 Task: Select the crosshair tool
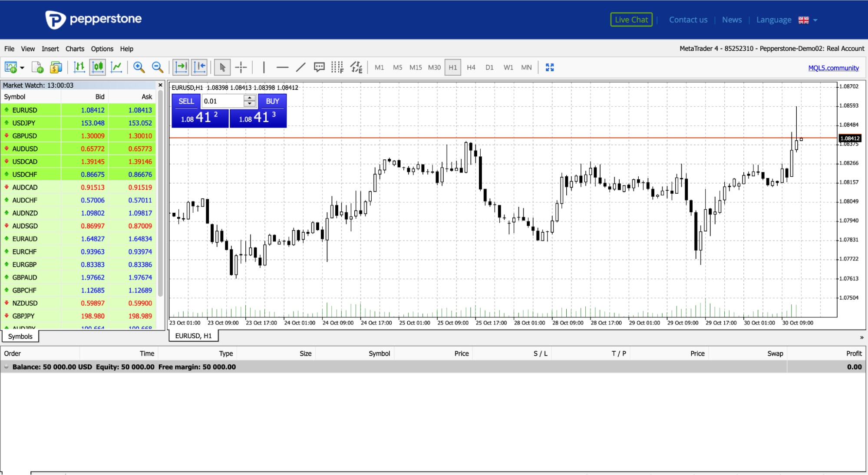(x=241, y=67)
